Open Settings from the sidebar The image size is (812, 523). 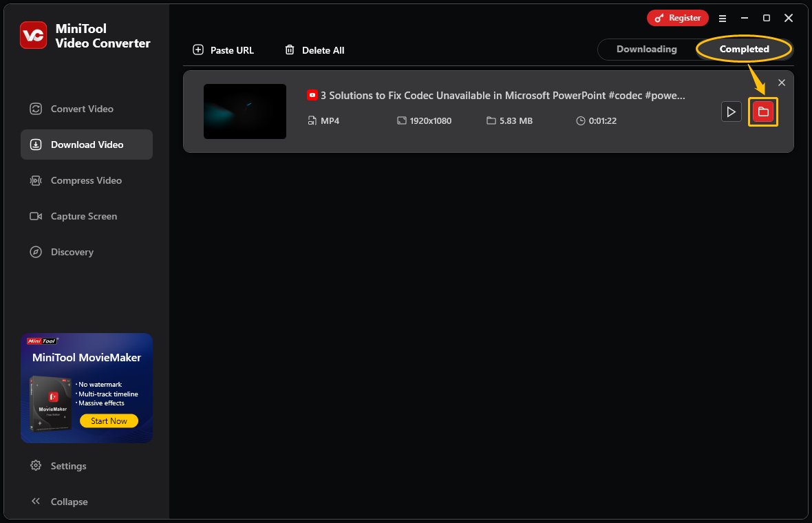(x=58, y=465)
